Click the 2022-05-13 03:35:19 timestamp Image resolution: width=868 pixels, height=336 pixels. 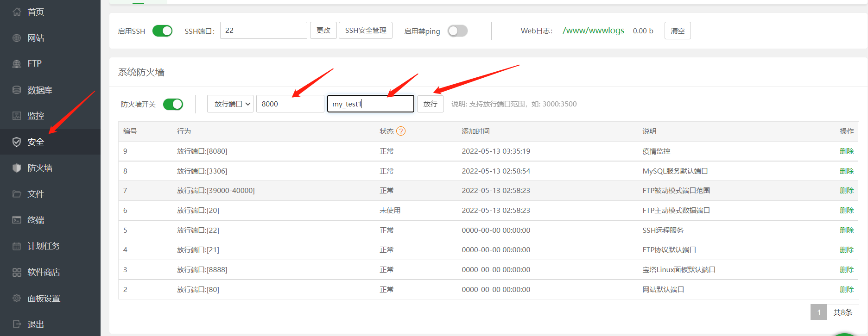click(496, 151)
